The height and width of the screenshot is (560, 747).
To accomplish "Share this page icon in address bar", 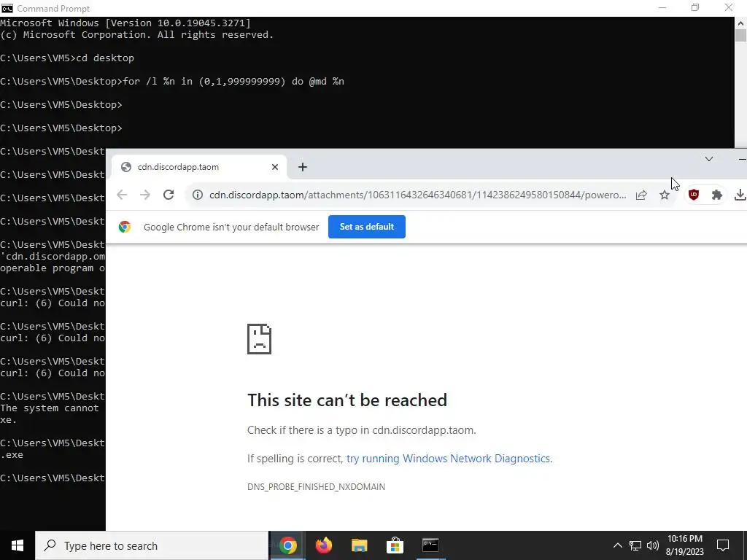I will [641, 195].
